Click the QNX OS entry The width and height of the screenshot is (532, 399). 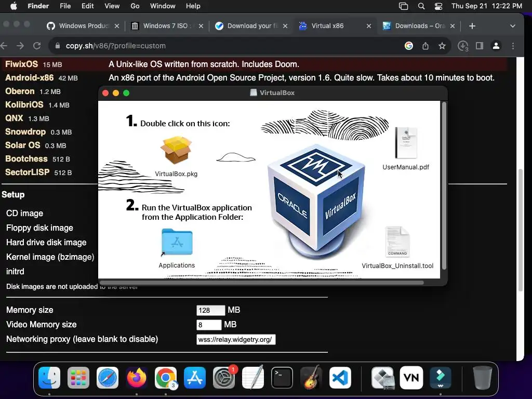pos(14,118)
